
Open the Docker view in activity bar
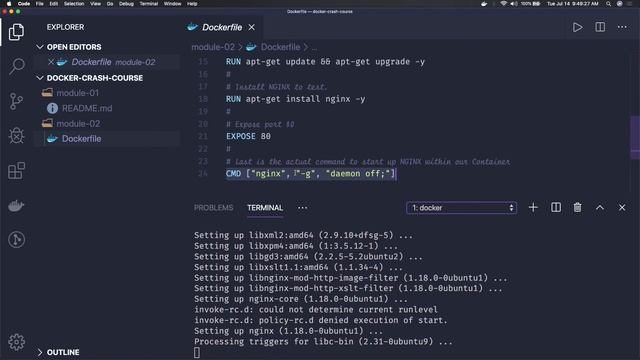(x=16, y=205)
